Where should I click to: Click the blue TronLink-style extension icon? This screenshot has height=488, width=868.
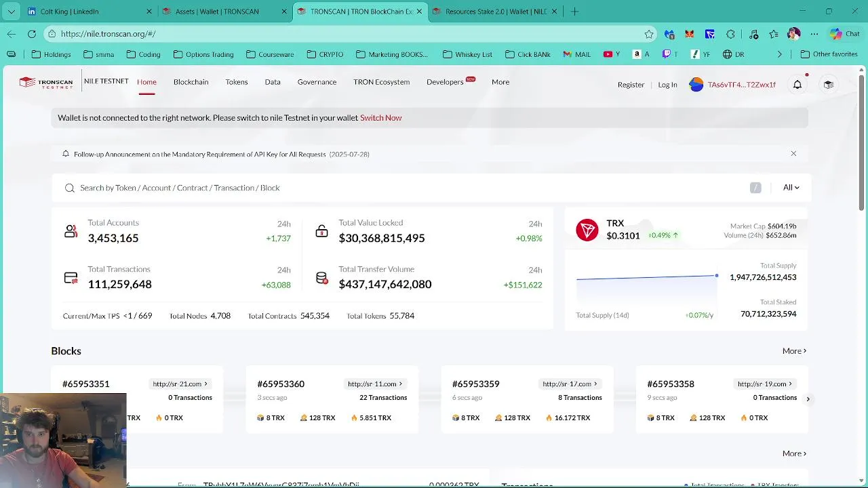(709, 34)
